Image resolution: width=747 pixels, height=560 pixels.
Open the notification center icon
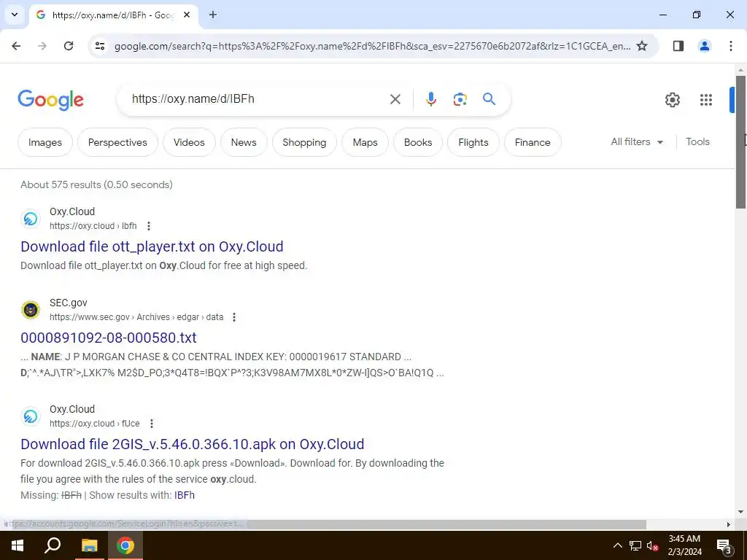[x=724, y=545]
